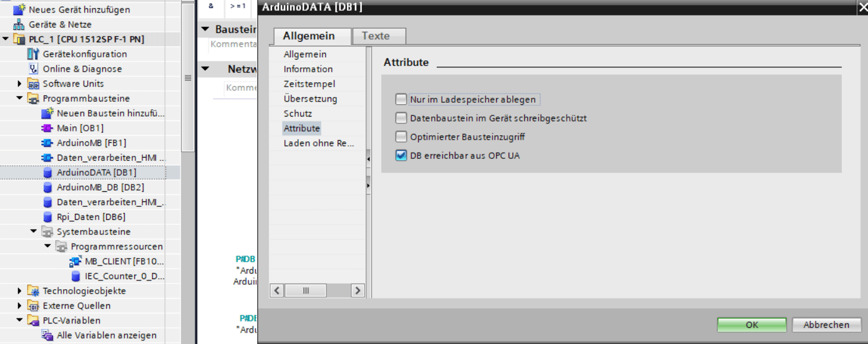The image size is (868, 344).
Task: Select Schutz in the properties list
Action: (x=298, y=113)
